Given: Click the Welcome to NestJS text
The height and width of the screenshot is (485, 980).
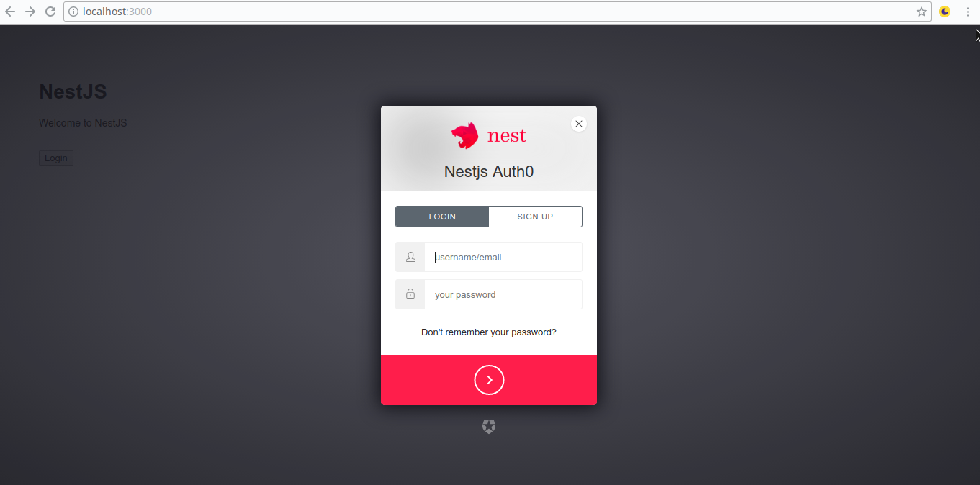Looking at the screenshot, I should [x=83, y=123].
